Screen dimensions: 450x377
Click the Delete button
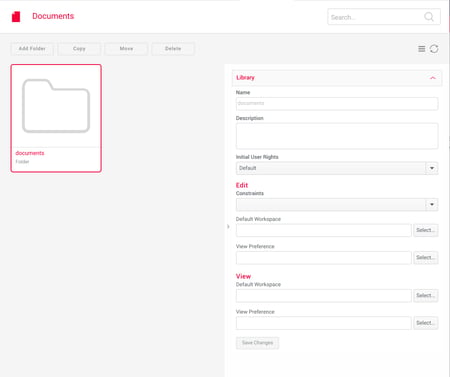pos(173,49)
